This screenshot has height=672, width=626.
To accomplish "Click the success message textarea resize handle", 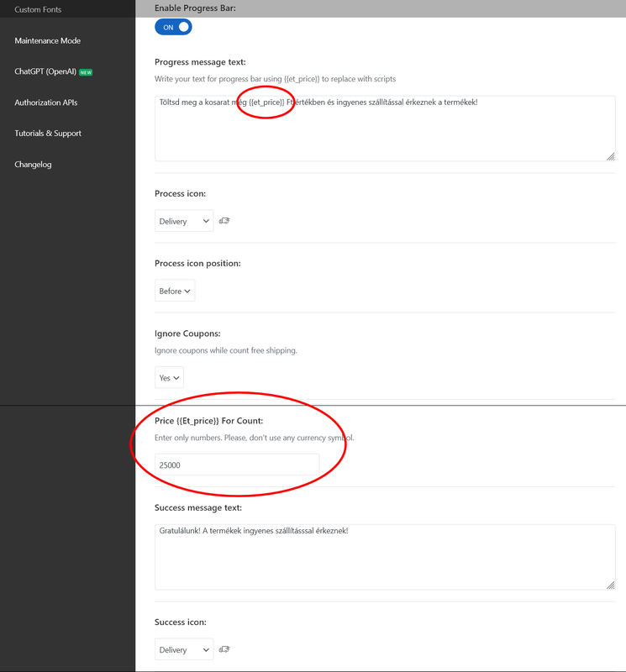I will click(x=611, y=585).
